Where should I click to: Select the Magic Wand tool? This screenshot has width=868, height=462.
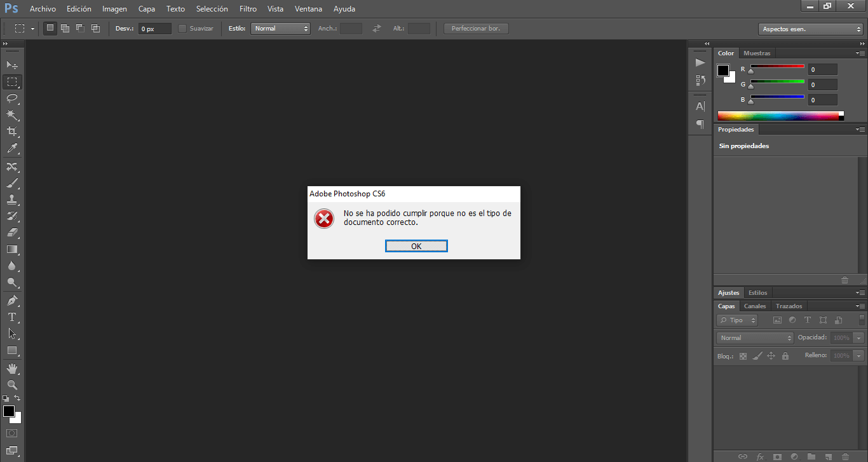[x=12, y=115]
